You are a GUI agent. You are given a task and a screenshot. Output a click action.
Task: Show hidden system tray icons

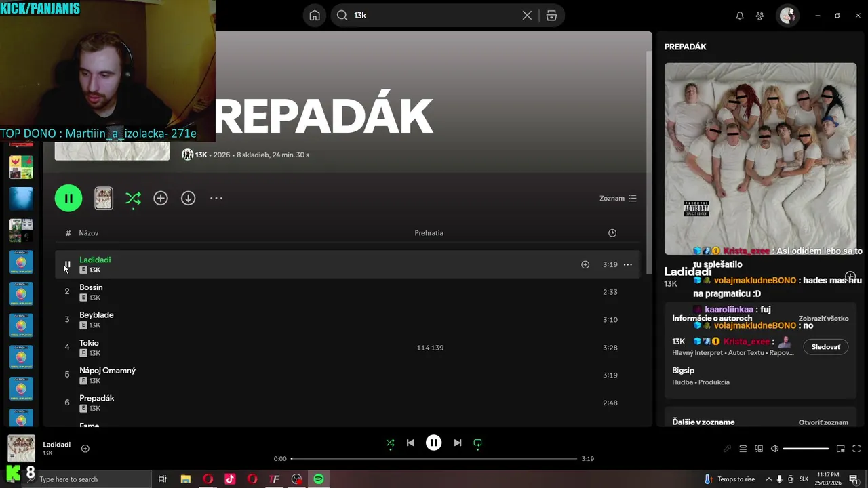pyautogui.click(x=768, y=479)
